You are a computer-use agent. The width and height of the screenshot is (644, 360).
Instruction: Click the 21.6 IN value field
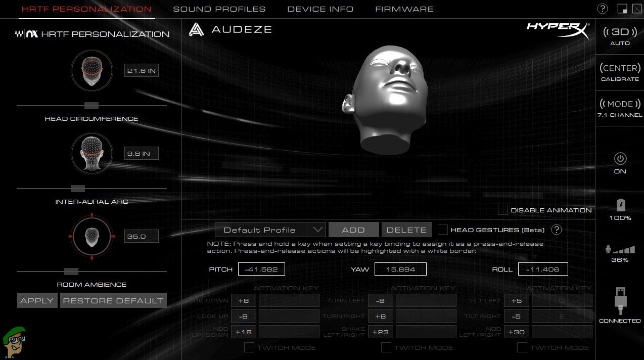pyautogui.click(x=142, y=70)
